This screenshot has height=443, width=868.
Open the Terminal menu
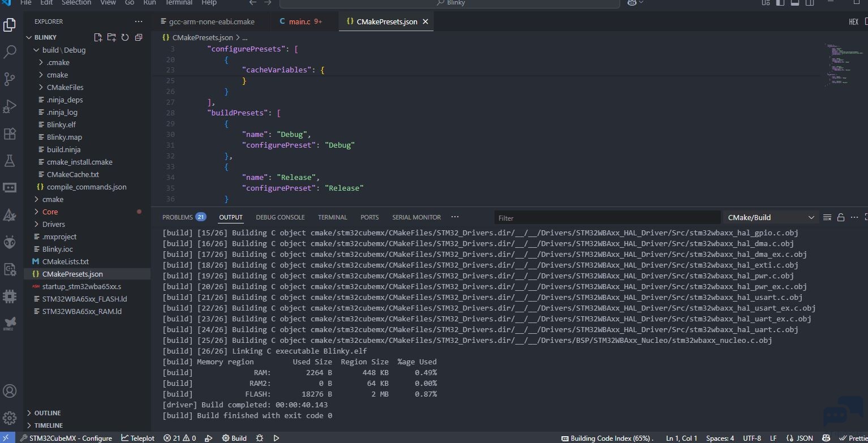click(179, 3)
